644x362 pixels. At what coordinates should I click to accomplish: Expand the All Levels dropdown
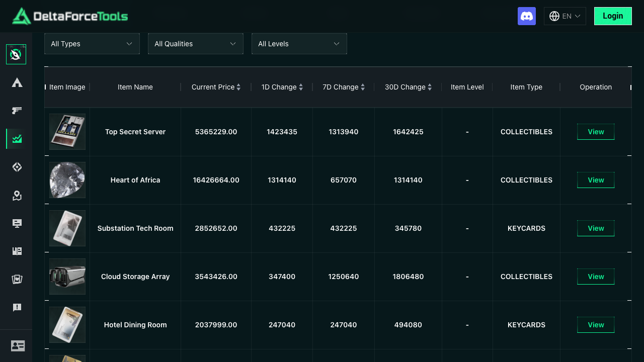pyautogui.click(x=299, y=44)
